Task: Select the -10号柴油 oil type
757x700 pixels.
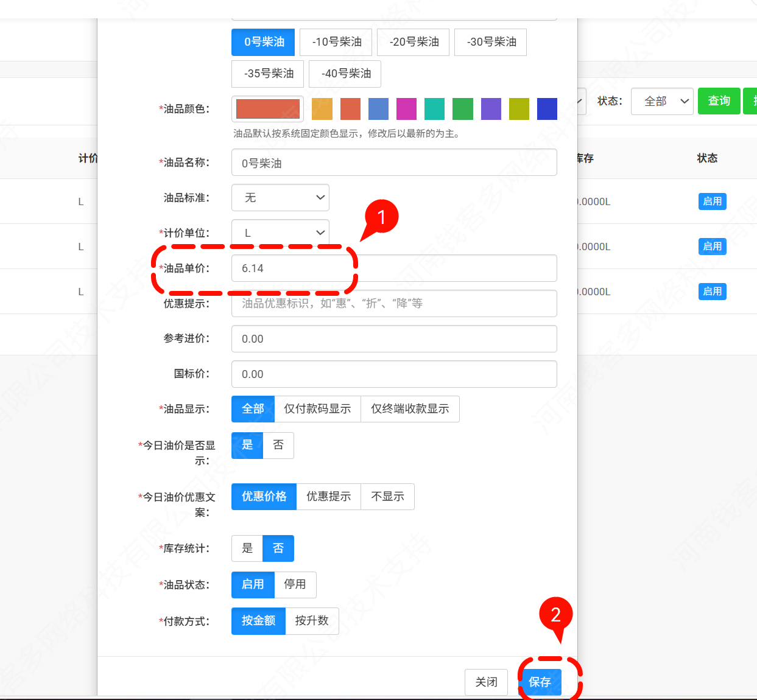Action: click(336, 42)
